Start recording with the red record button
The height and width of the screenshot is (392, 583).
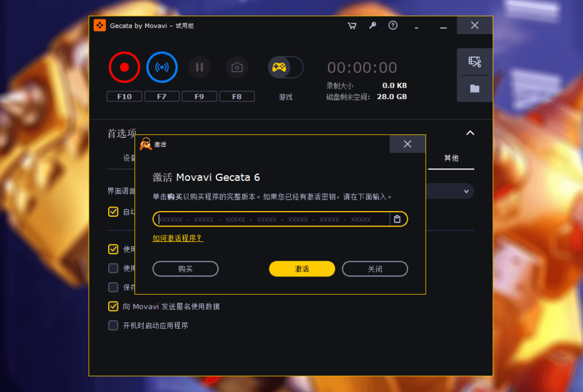click(124, 67)
